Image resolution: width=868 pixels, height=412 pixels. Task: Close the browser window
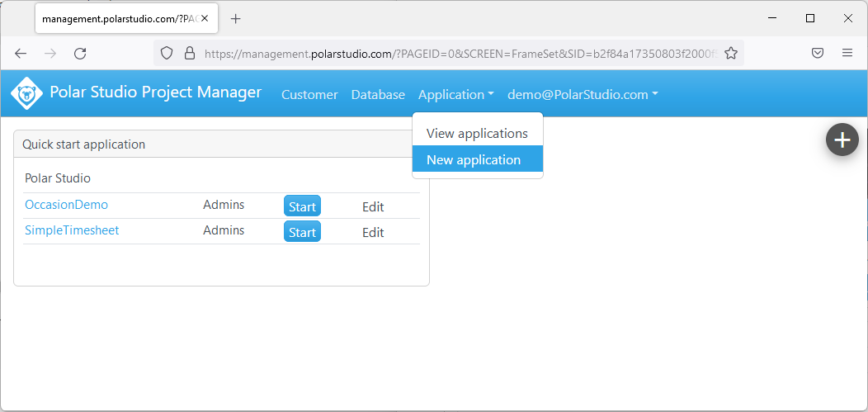[847, 18]
